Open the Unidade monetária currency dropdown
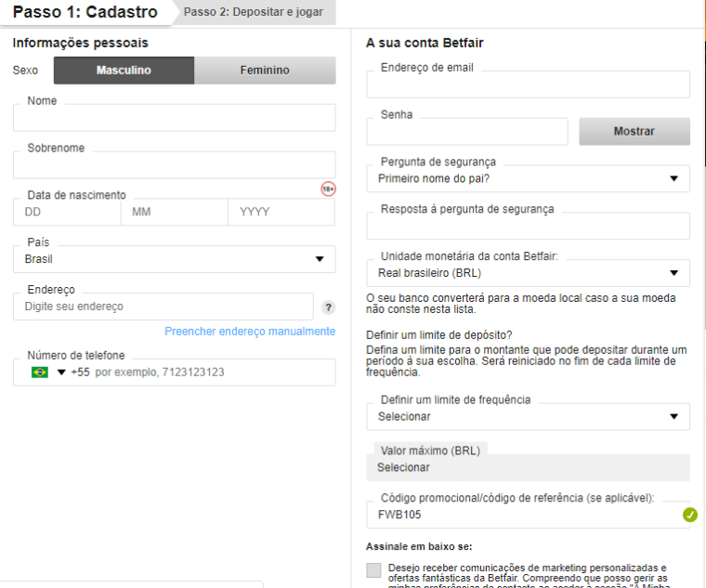Viewport: 706px width, 588px height. coord(528,273)
